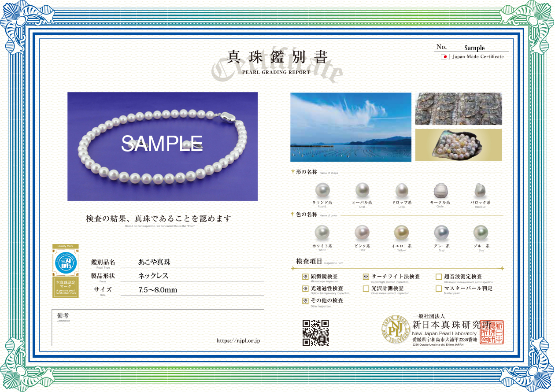Check the Master pearl checkbox
The height and width of the screenshot is (392, 555).
tap(438, 289)
